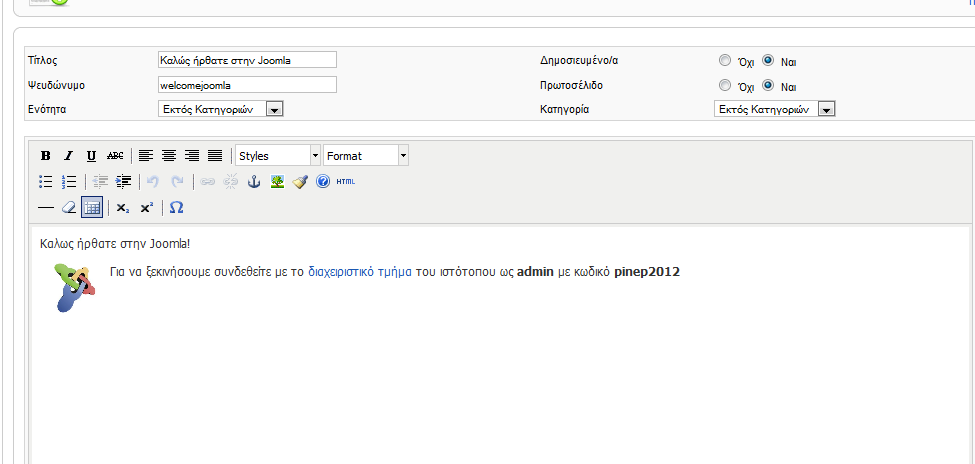The image size is (975, 464).
Task: Decrease indent (outdent) button
Action: coord(100,182)
